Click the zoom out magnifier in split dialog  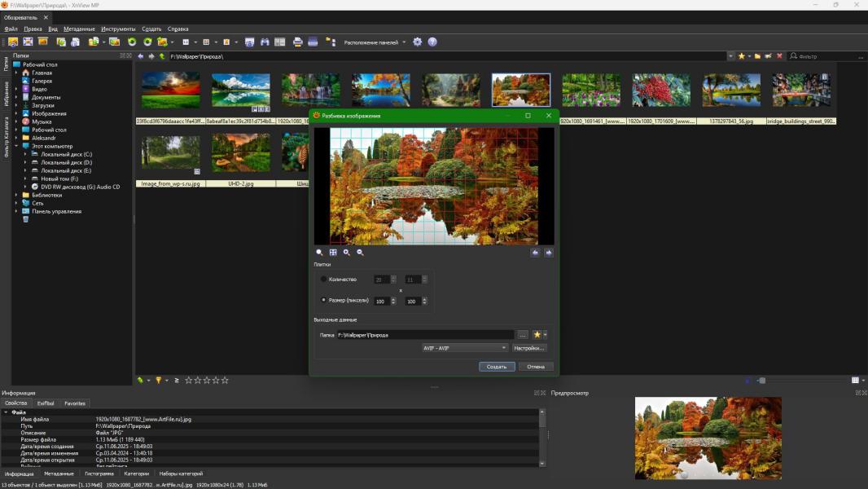click(x=360, y=253)
